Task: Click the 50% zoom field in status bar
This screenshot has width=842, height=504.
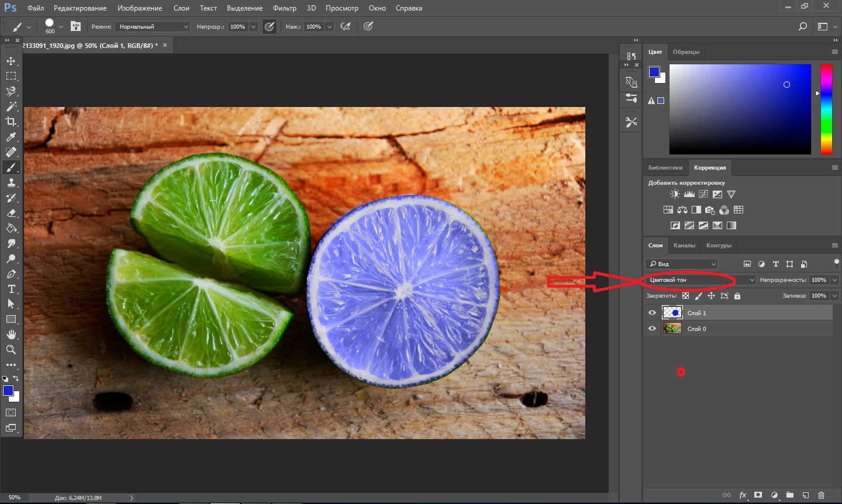Action: click(x=15, y=498)
